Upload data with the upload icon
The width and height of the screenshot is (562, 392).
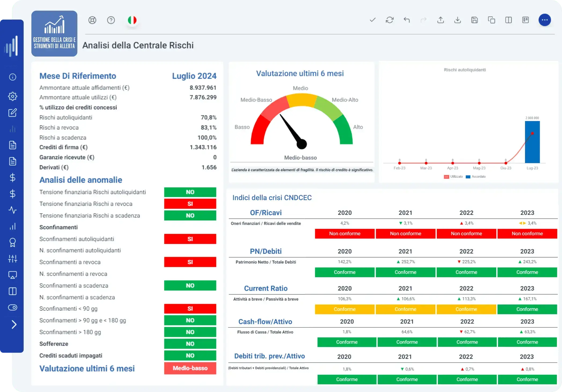pos(440,20)
